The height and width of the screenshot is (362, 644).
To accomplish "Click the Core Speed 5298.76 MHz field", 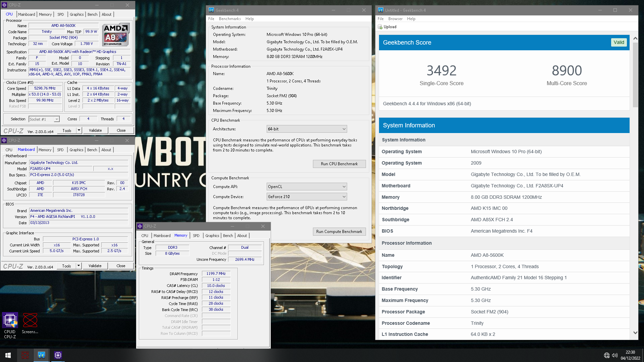I will pos(45,88).
